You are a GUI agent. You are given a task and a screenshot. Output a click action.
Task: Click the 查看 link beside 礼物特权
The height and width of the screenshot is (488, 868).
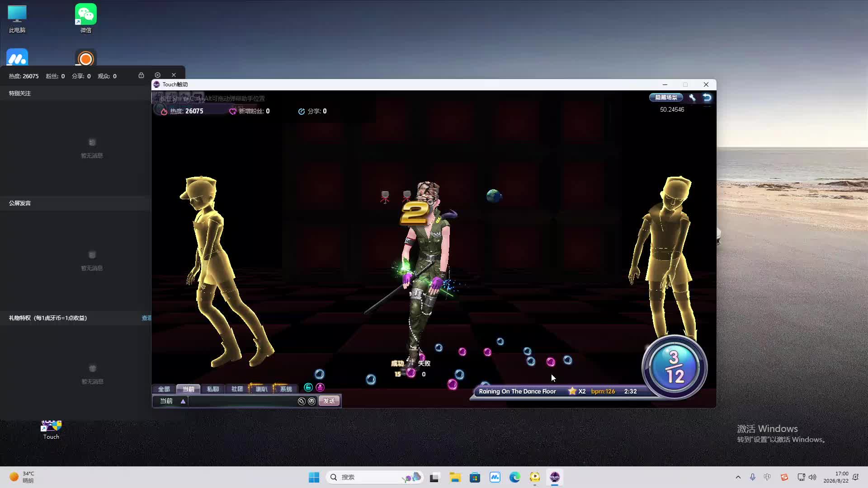(146, 318)
